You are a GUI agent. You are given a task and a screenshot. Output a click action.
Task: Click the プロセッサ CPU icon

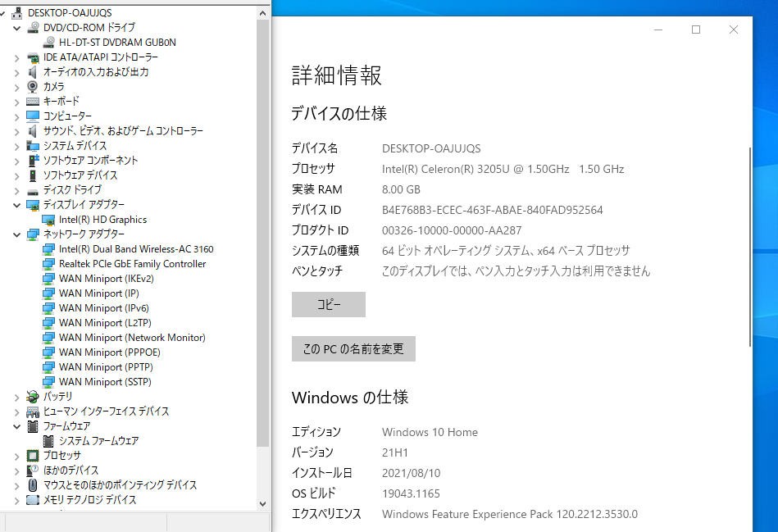coord(33,456)
